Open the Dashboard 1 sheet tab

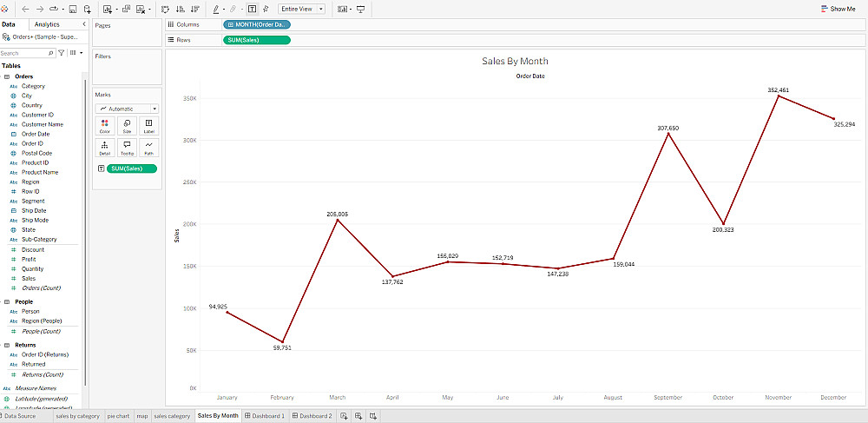click(265, 416)
